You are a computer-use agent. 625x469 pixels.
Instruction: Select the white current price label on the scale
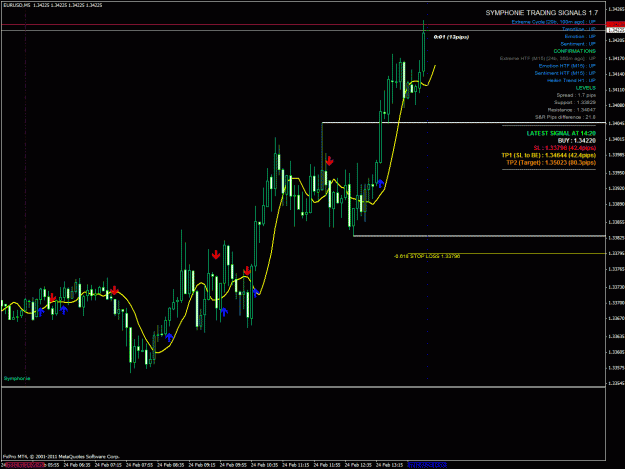coord(615,30)
